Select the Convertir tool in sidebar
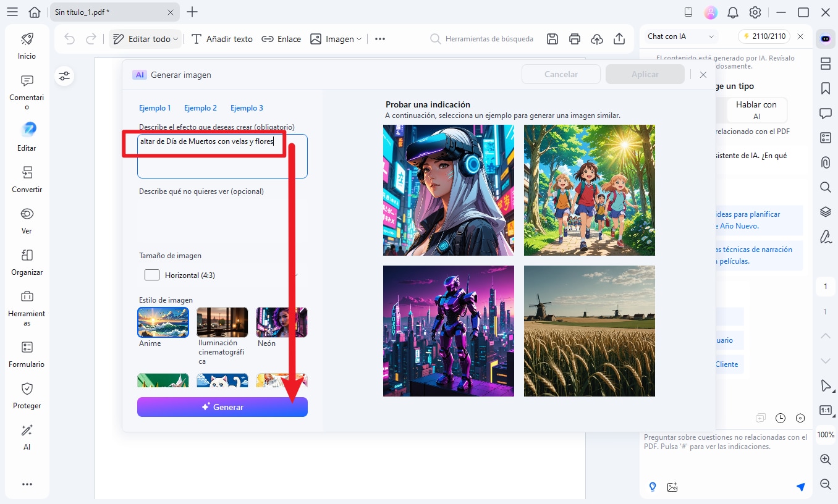 click(27, 179)
